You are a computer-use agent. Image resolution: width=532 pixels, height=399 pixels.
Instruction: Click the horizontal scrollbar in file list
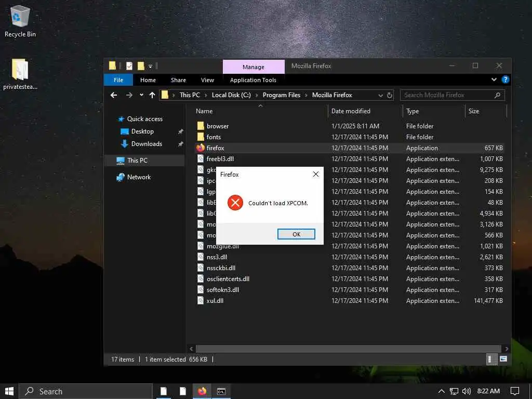point(348,349)
